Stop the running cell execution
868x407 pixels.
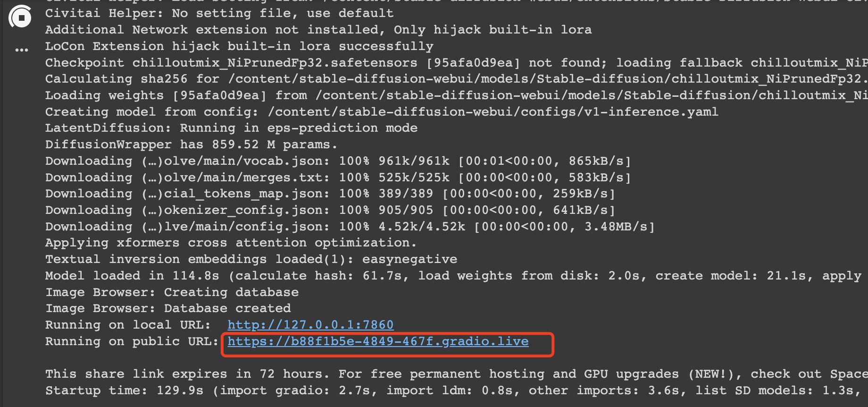point(20,17)
